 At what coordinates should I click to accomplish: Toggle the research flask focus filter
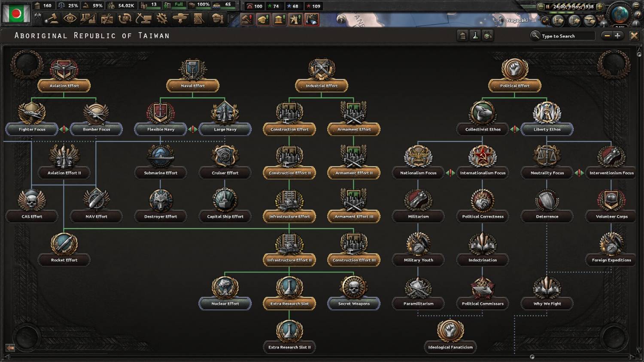(x=475, y=36)
